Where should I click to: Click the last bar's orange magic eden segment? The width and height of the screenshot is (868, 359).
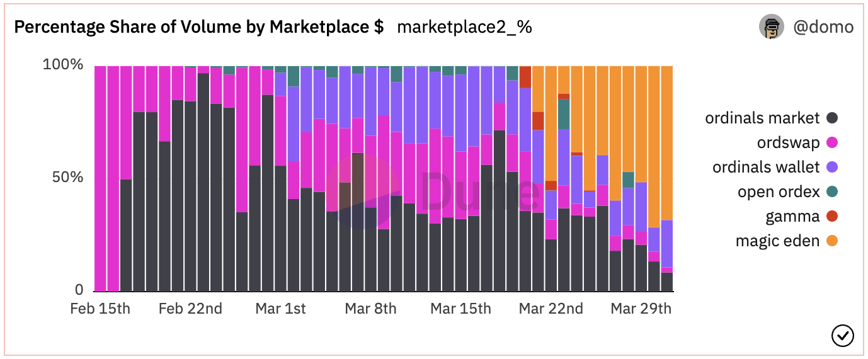[x=667, y=142]
